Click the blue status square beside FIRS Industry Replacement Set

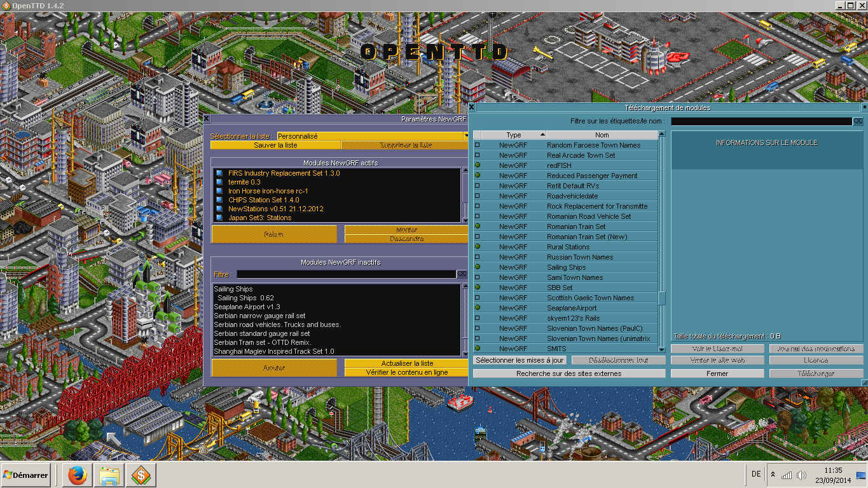219,173
